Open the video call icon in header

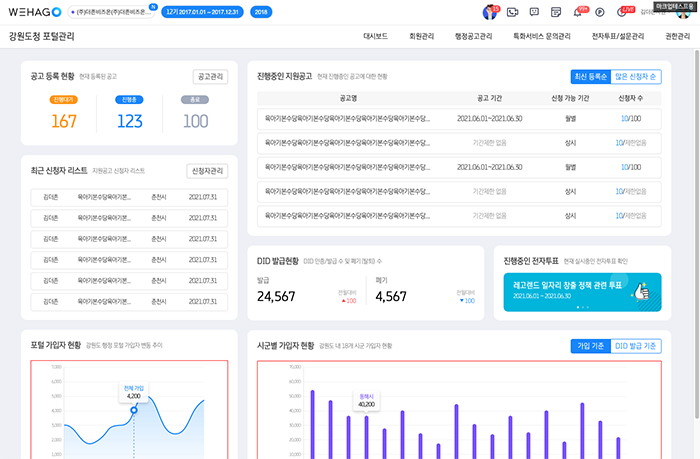(x=512, y=12)
